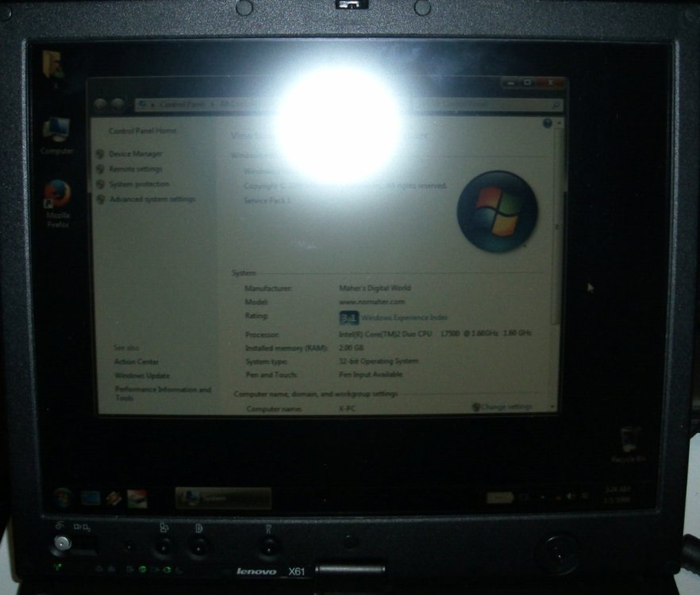The image size is (700, 595).
Task: Select System protection in sidebar
Action: pyautogui.click(x=139, y=184)
